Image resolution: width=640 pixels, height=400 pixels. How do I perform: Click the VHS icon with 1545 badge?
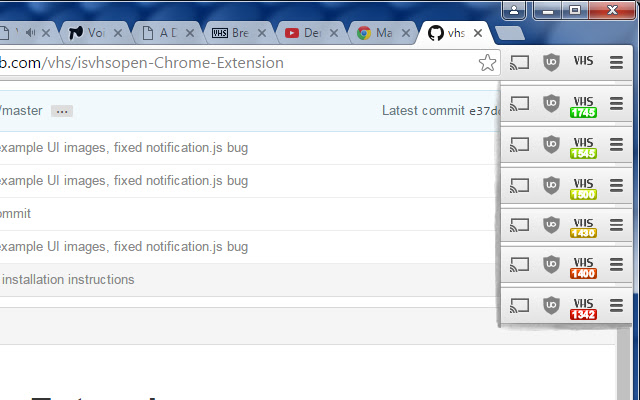(583, 146)
